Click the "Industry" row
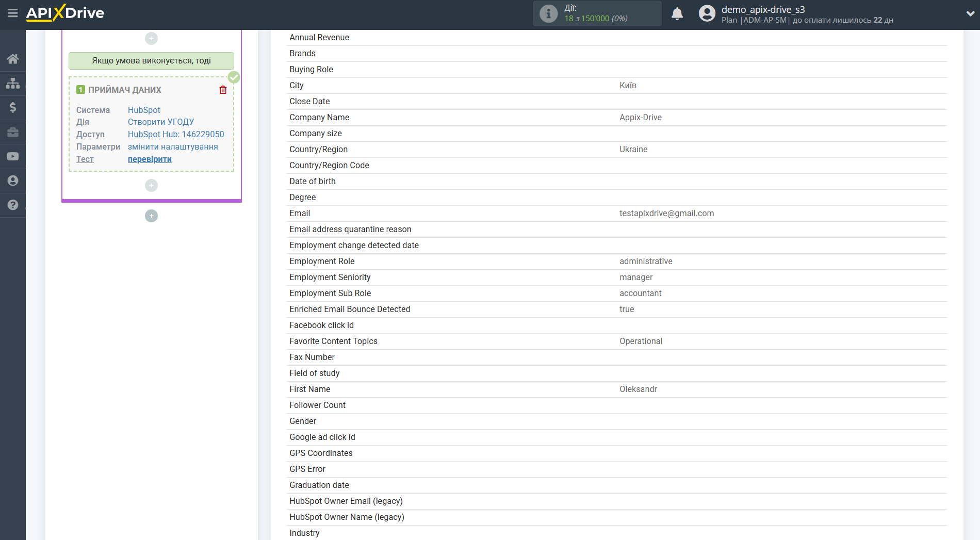The image size is (980, 540). pos(617,533)
